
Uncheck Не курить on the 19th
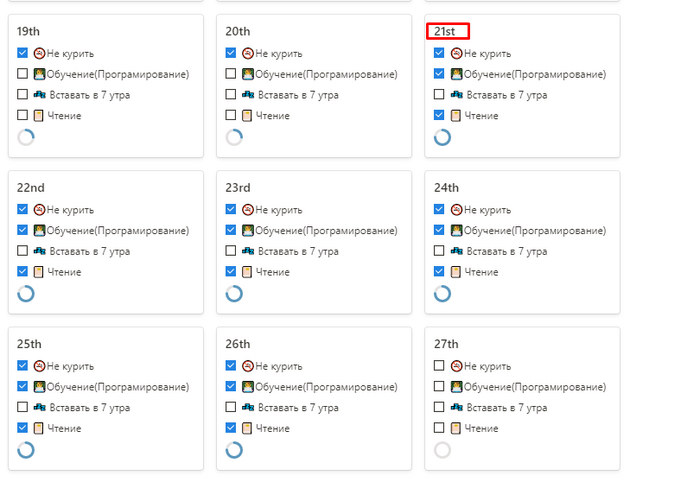click(x=23, y=53)
